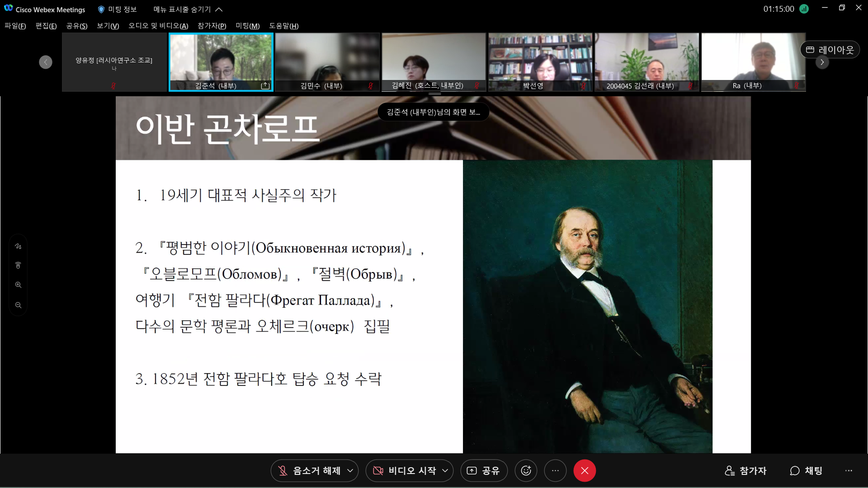Click muted mic icon on 김민수 thumbnail
This screenshot has width=868, height=488.
coord(371,86)
